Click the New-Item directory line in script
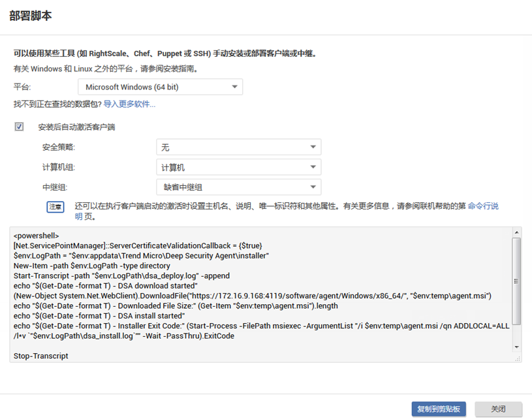Viewport: 532px width, 419px height. click(91, 266)
